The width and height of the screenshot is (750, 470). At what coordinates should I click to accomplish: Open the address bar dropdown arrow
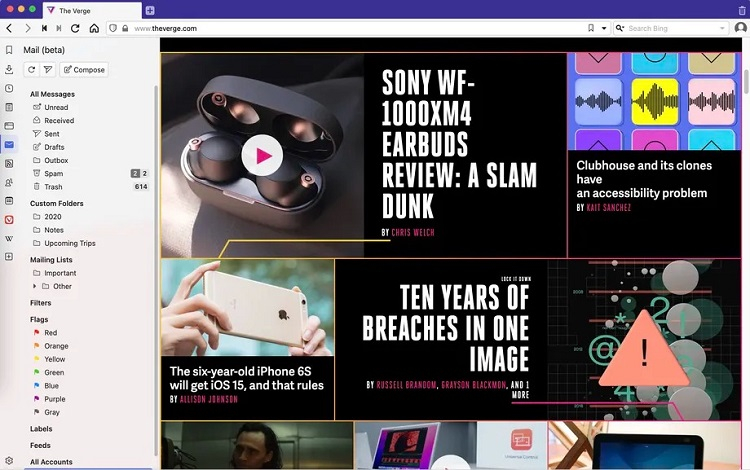click(604, 28)
